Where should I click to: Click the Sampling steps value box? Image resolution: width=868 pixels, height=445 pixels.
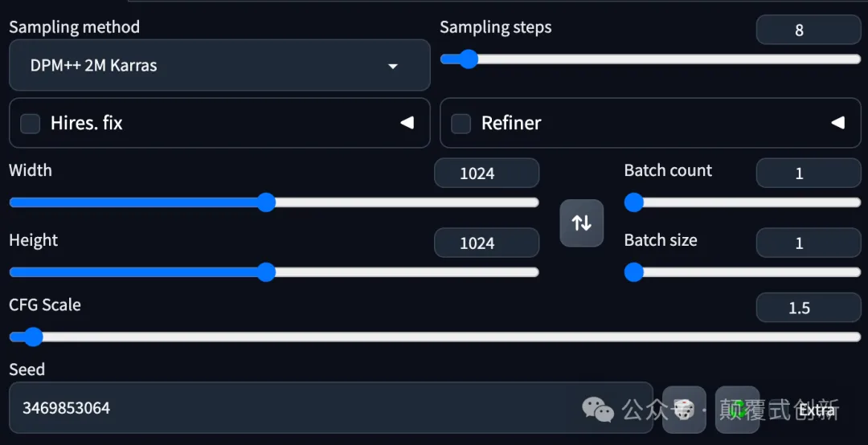point(809,30)
